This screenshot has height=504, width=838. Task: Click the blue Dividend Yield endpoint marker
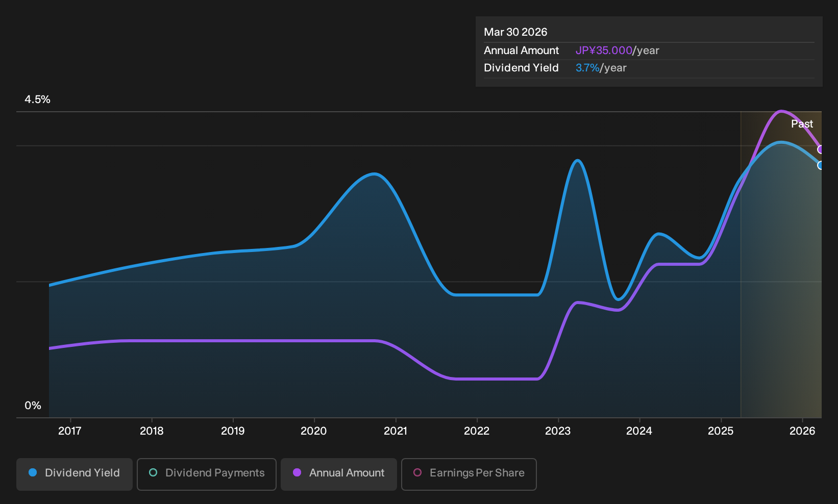[x=821, y=165]
